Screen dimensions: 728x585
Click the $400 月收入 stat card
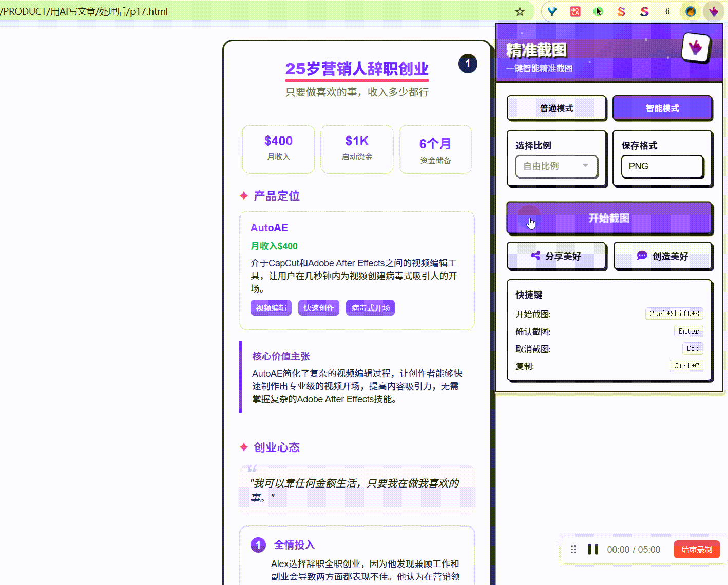click(278, 149)
